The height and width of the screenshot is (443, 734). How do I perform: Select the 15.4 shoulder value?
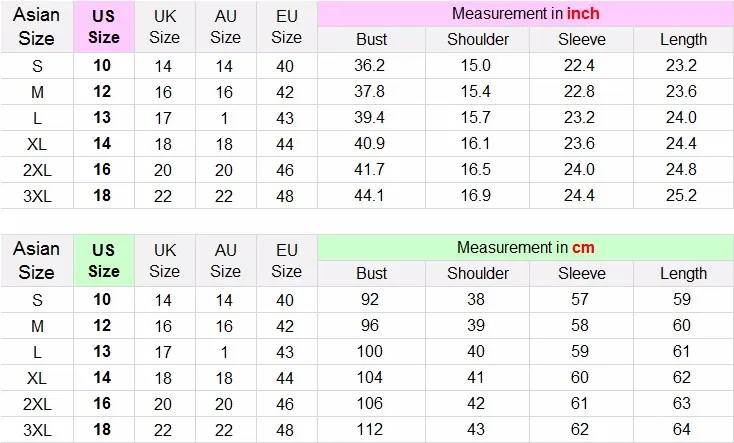coord(477,92)
